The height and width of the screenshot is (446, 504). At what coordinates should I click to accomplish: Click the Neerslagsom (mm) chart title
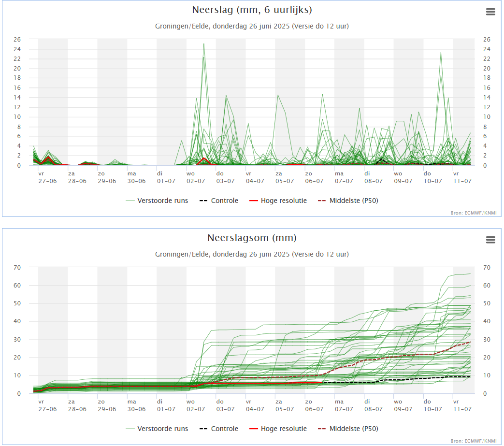252,238
